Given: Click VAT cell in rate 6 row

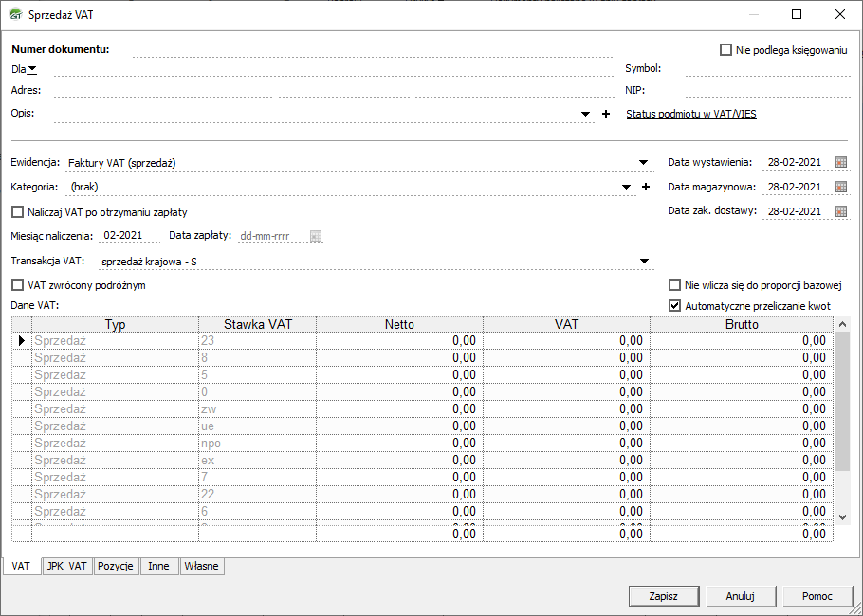Looking at the screenshot, I should pos(566,512).
